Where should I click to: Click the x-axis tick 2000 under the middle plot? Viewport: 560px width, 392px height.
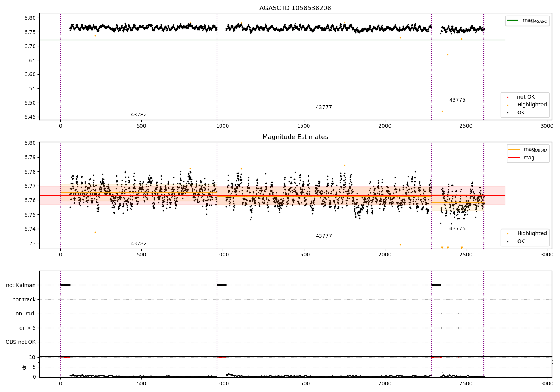click(385, 255)
